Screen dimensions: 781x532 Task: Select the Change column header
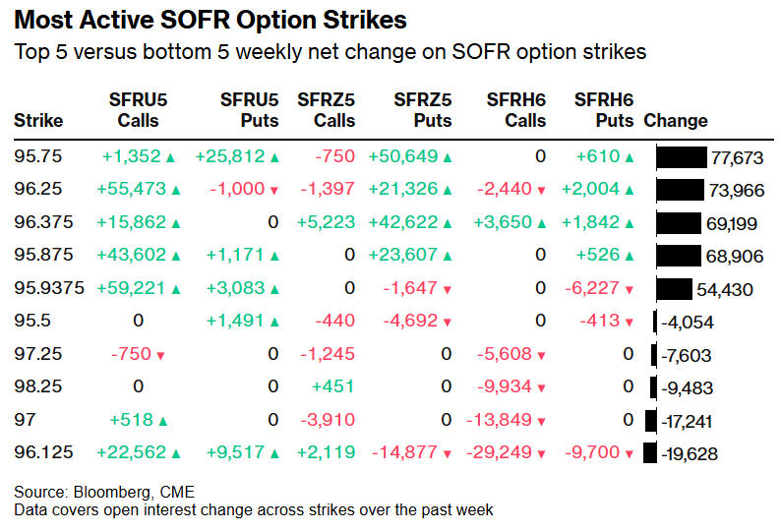click(x=675, y=121)
